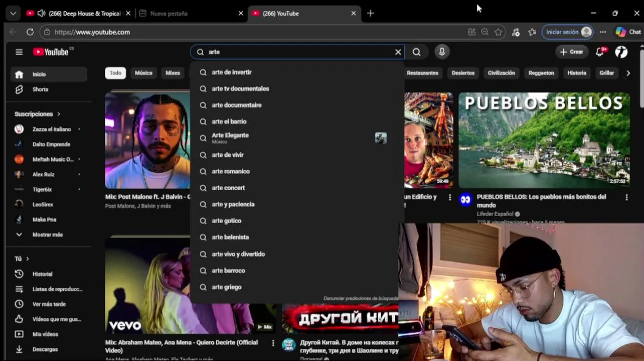Open options menu for PUEBLOS BELLOS video
The height and width of the screenshot is (361, 644).
[626, 198]
